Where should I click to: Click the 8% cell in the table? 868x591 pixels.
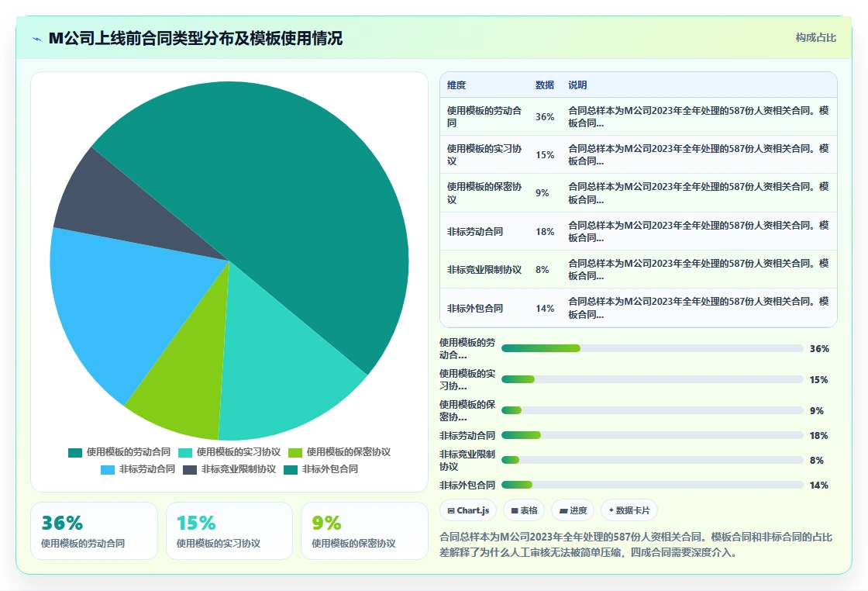(x=542, y=270)
